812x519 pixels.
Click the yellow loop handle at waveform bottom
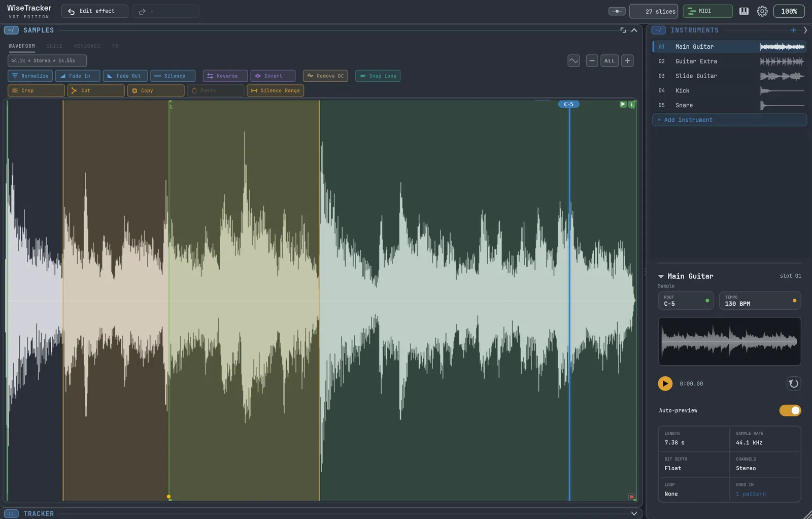coord(169,497)
